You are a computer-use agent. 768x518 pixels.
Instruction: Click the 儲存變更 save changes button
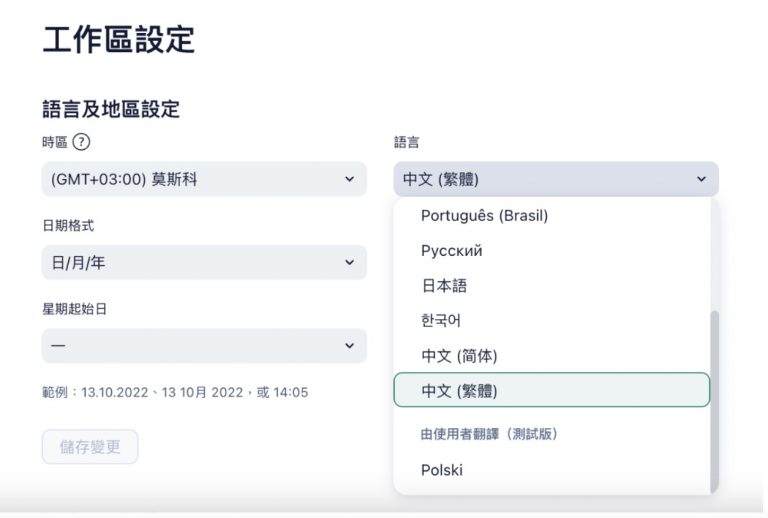(90, 447)
